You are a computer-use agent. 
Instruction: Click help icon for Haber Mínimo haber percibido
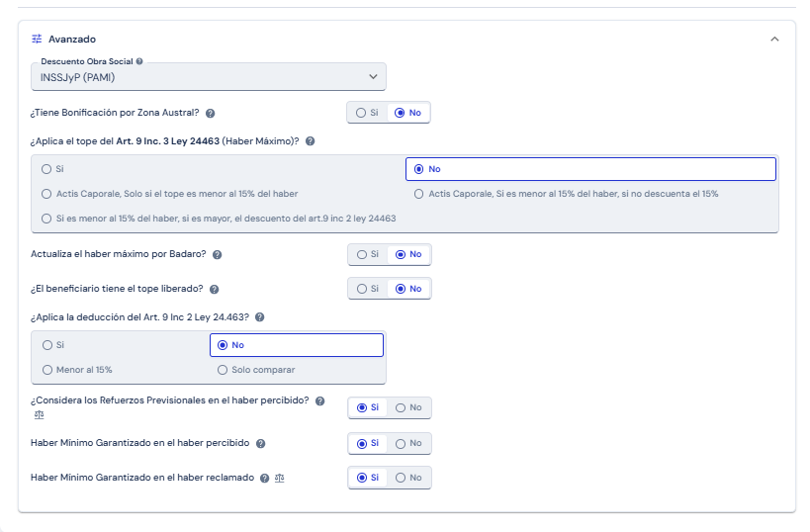pos(260,444)
